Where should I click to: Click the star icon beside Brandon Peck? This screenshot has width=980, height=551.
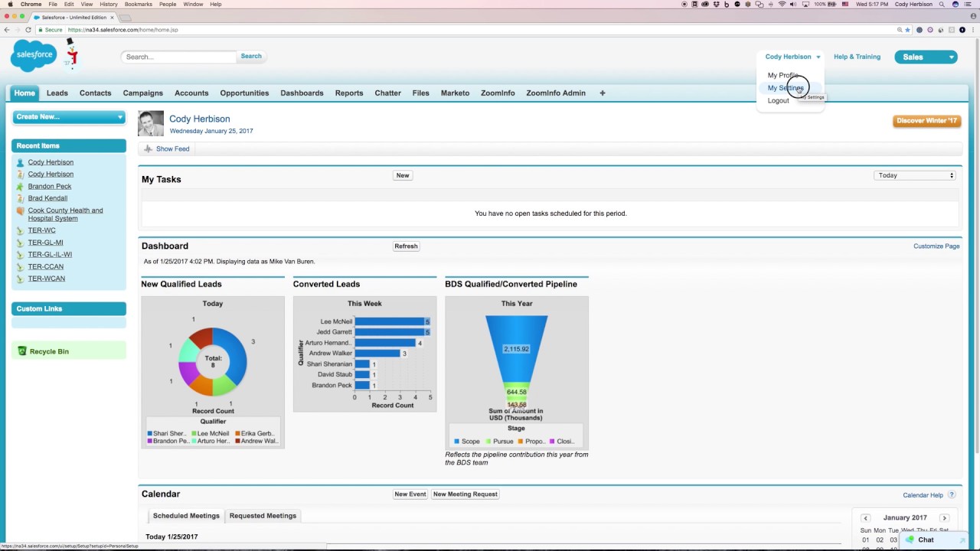click(21, 186)
